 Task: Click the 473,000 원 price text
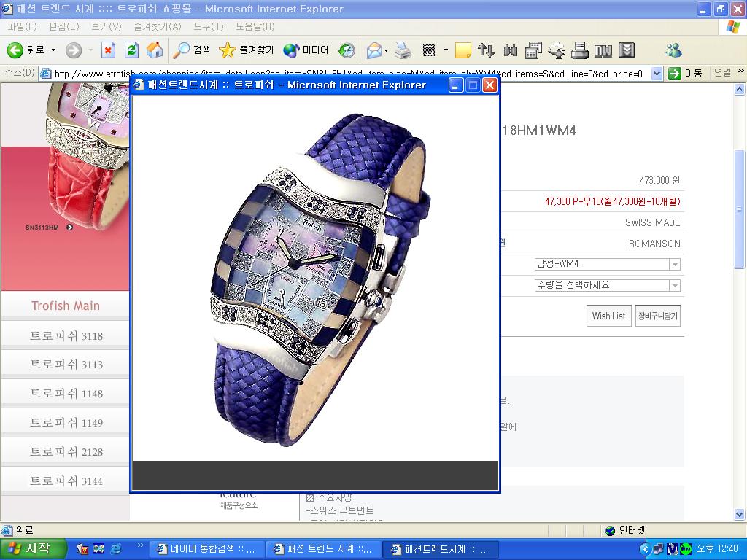[659, 181]
